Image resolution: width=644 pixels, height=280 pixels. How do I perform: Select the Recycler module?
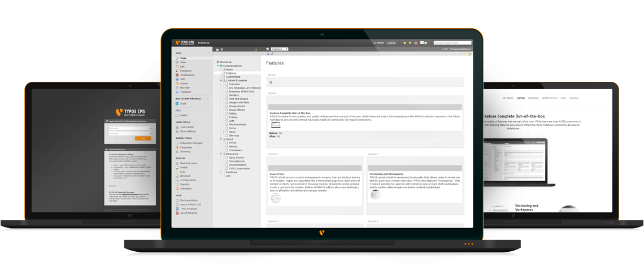[185, 88]
